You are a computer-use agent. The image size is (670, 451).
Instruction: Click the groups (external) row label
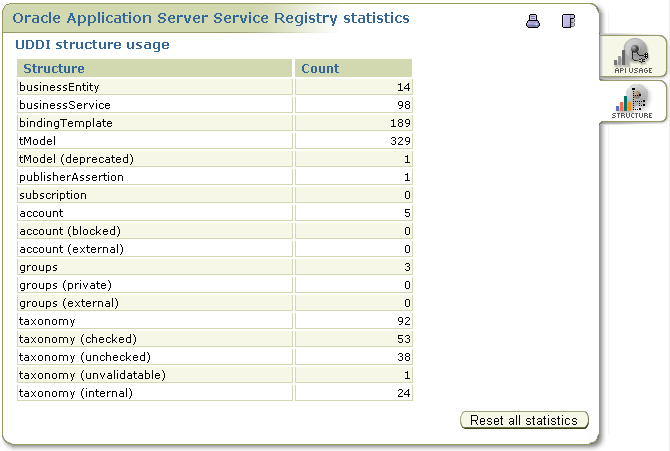coord(68,303)
